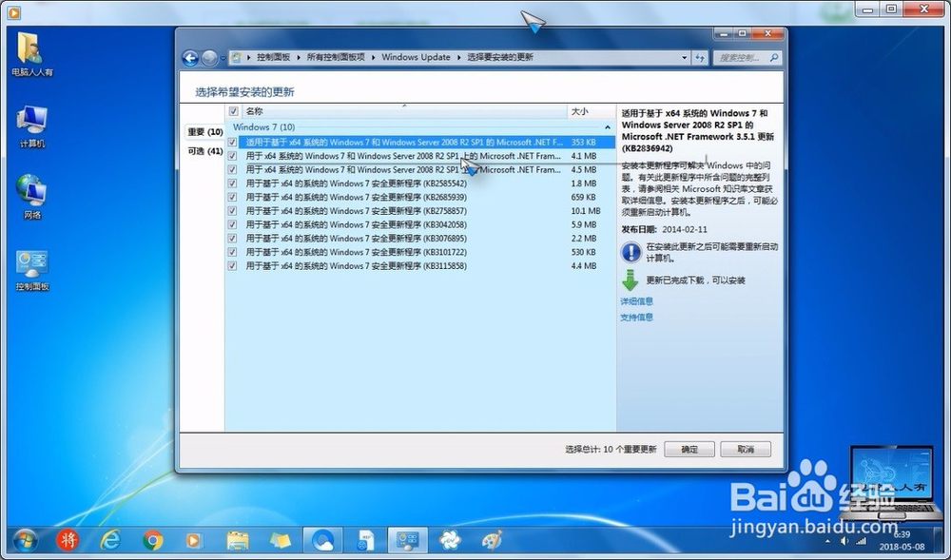Image resolution: width=951 pixels, height=560 pixels.
Task: Expand the breadcrumb arrow after 控制面板
Action: 299,58
